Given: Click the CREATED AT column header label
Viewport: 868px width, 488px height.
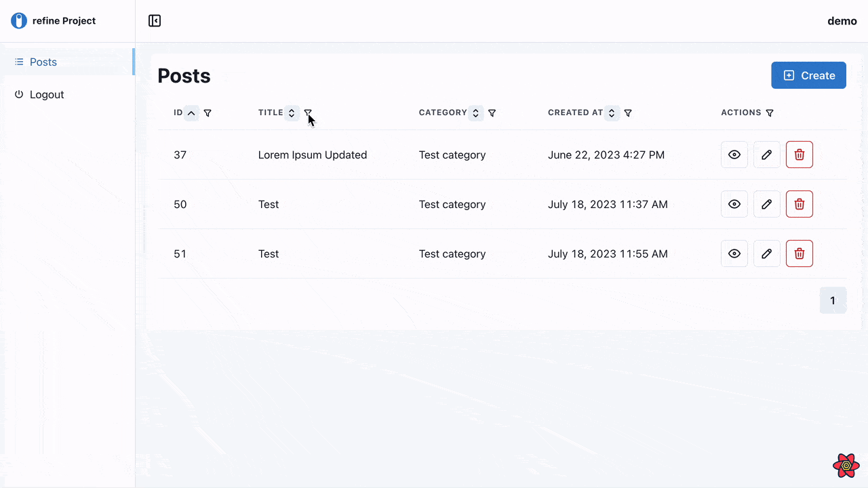Looking at the screenshot, I should 576,113.
